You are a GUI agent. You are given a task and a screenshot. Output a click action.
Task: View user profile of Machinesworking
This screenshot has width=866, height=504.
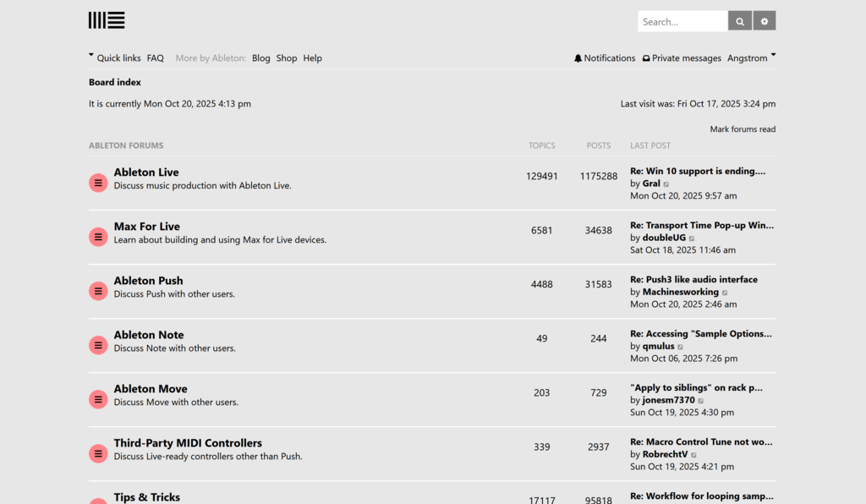(681, 292)
